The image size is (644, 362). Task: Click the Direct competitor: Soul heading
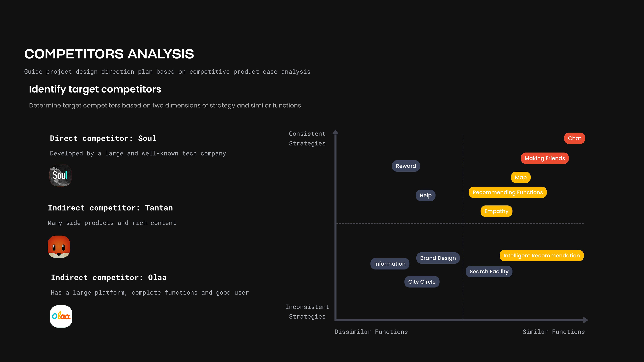click(x=103, y=138)
